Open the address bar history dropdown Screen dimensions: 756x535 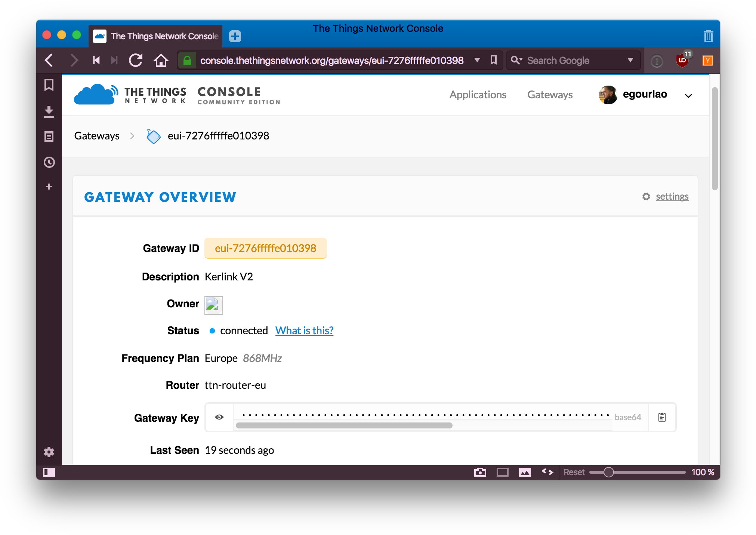(477, 60)
